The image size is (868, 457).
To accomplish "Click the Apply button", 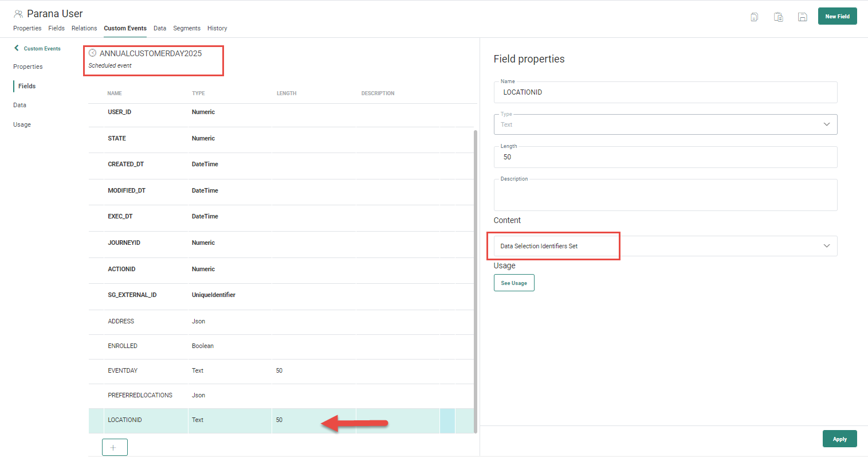I will (839, 439).
